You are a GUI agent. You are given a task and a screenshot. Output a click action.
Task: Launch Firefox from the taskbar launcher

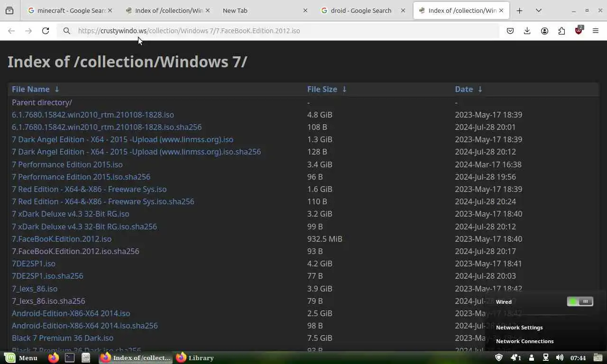click(x=54, y=358)
